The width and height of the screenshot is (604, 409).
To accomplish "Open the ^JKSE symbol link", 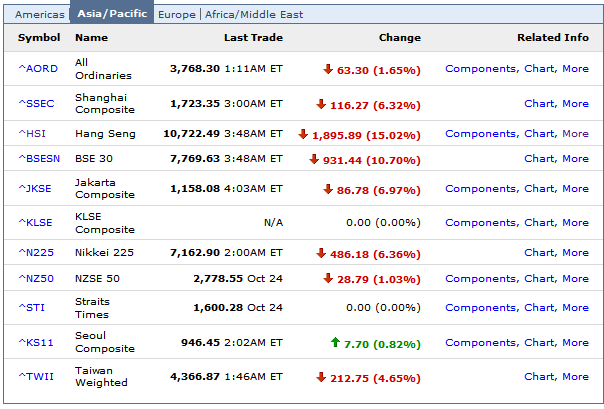I will coord(35,189).
